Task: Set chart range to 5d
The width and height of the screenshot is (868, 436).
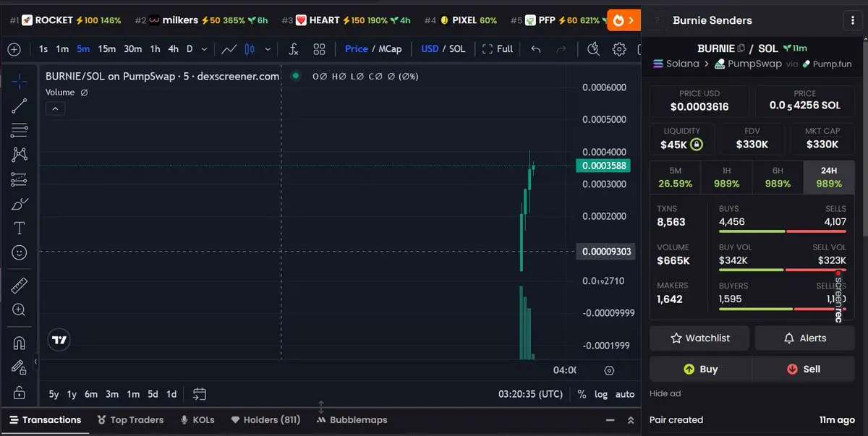Action: [x=153, y=394]
